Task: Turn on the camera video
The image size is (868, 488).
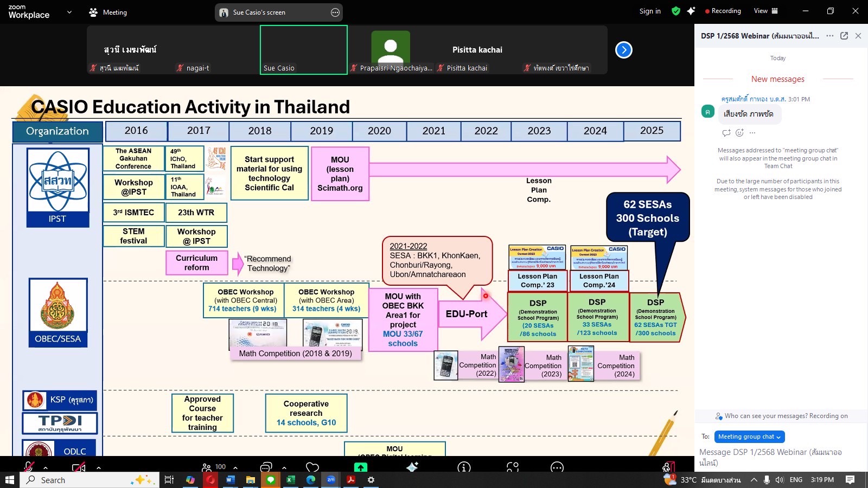Action: click(x=79, y=467)
